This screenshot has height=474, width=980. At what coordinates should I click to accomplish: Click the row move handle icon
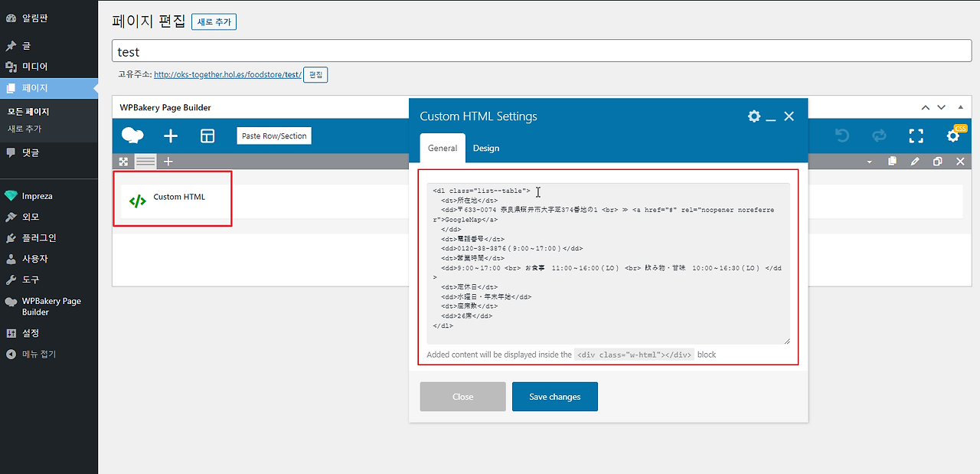[123, 162]
